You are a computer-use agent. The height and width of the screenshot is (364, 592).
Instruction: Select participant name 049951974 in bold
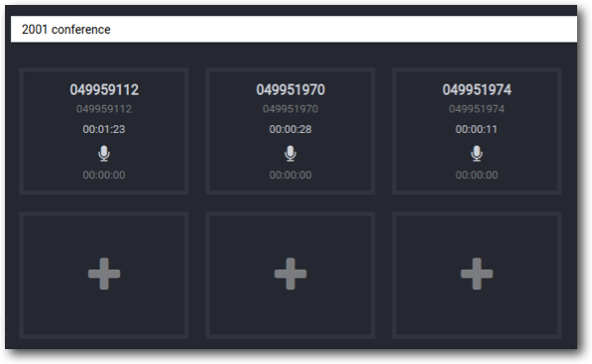(x=477, y=90)
